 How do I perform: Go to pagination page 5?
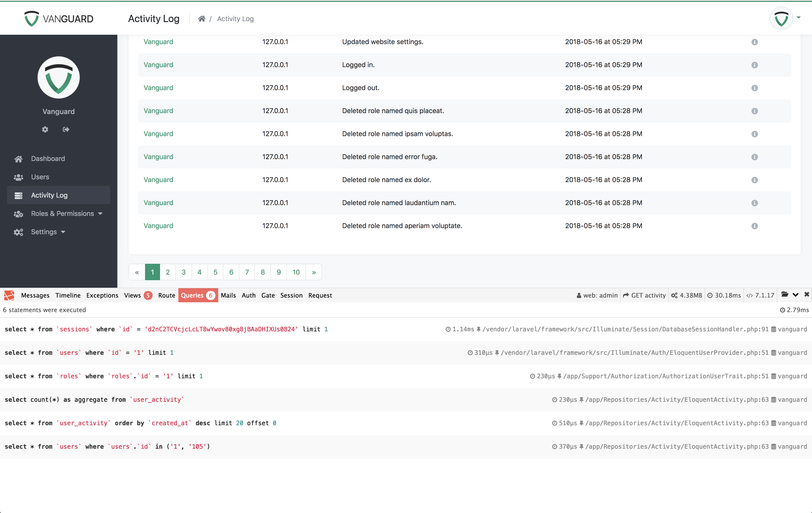[215, 272]
